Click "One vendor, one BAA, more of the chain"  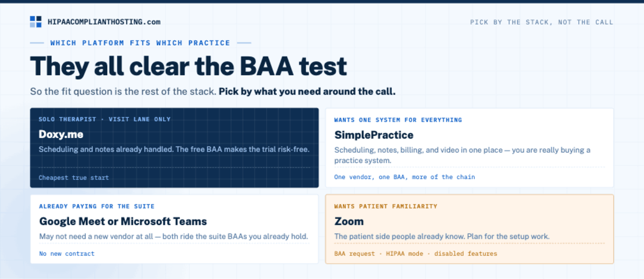(404, 177)
